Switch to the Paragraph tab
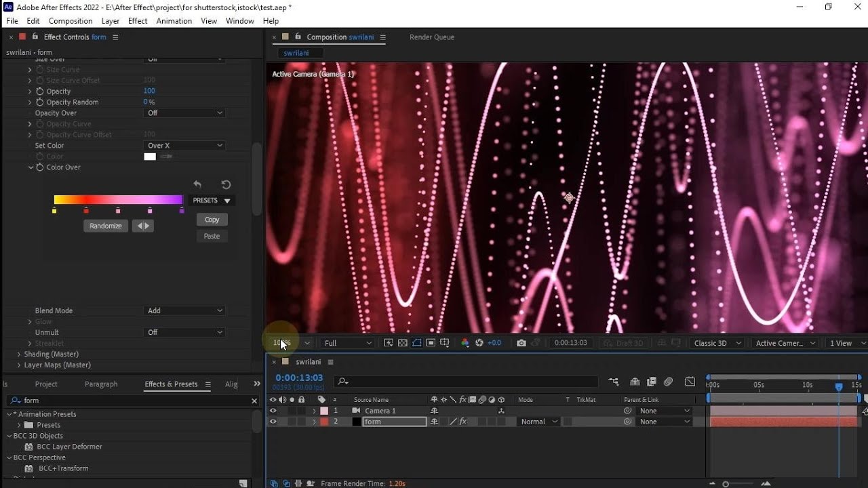The height and width of the screenshot is (488, 868). click(x=101, y=384)
